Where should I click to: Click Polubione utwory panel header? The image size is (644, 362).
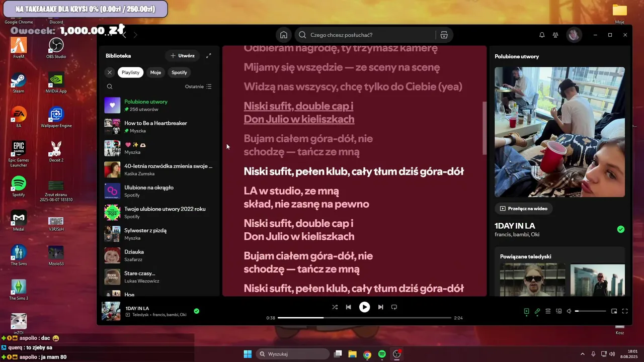517,56
